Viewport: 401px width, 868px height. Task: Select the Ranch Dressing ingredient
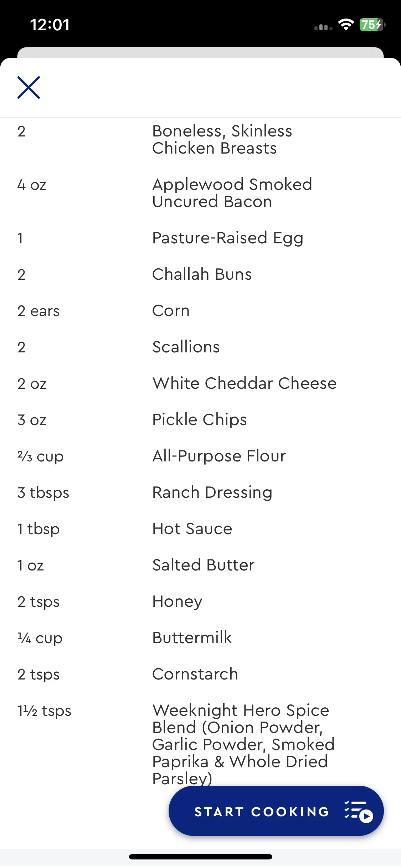coord(200,492)
